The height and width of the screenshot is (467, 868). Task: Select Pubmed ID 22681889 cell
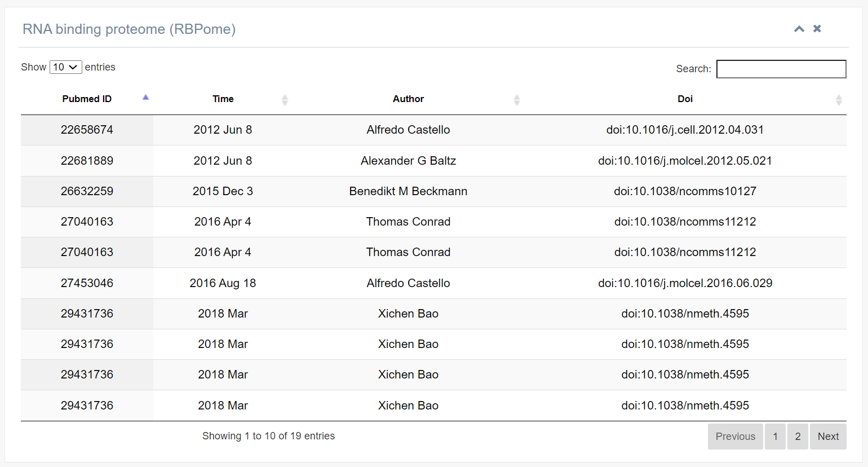tap(87, 161)
